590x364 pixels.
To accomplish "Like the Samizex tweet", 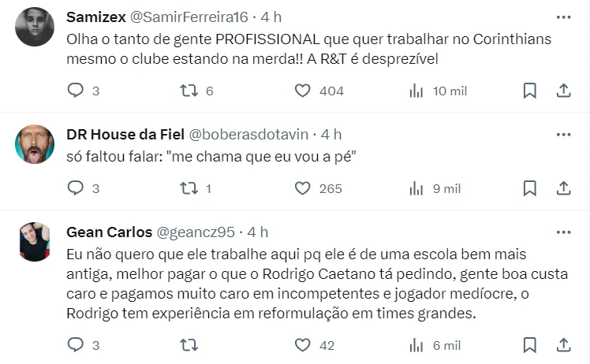I will coord(302,91).
